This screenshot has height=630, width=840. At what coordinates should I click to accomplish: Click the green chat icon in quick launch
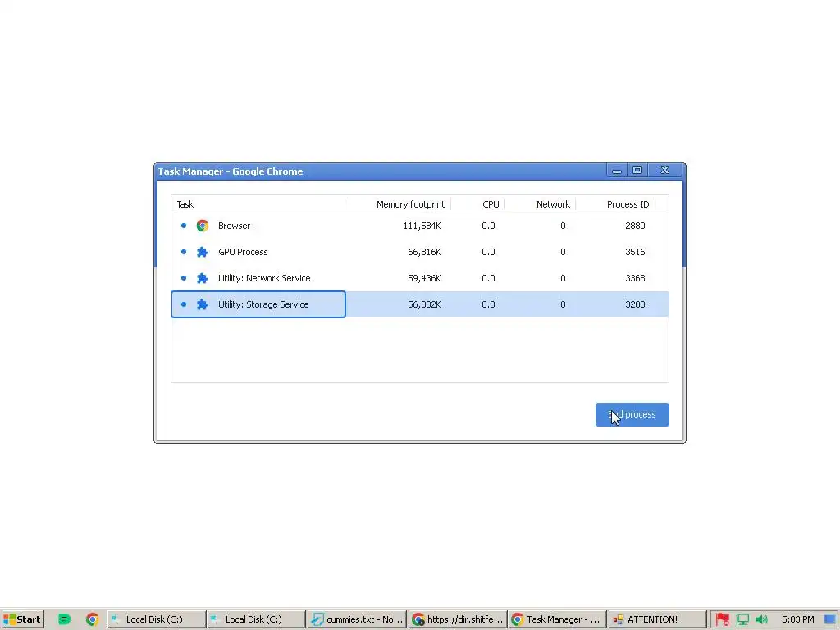64,619
